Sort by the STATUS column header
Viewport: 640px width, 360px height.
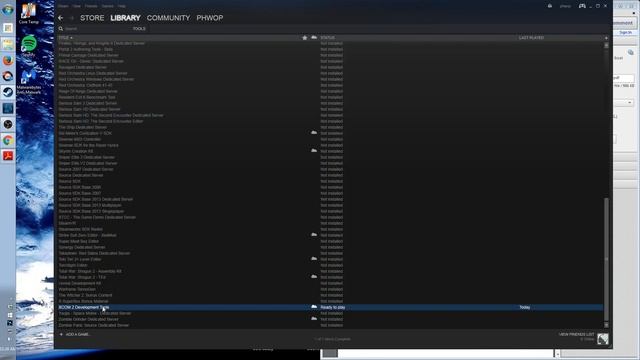(x=327, y=38)
